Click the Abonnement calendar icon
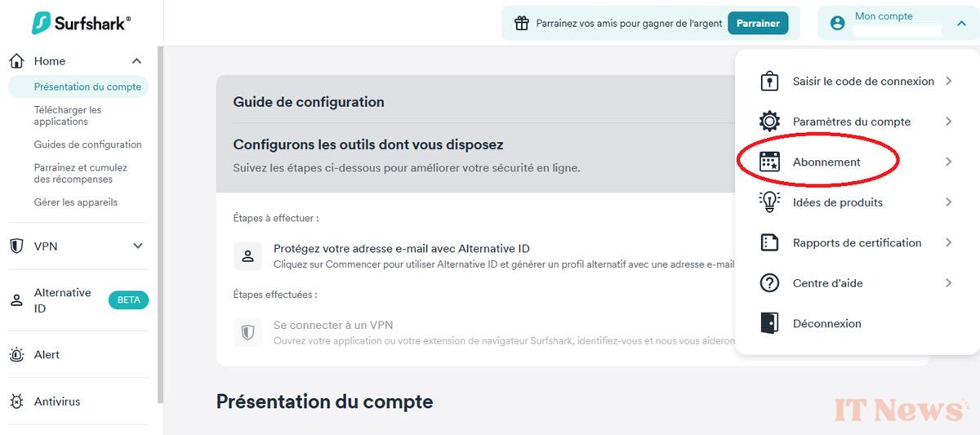Screen dimensions: 980x435 [769, 162]
